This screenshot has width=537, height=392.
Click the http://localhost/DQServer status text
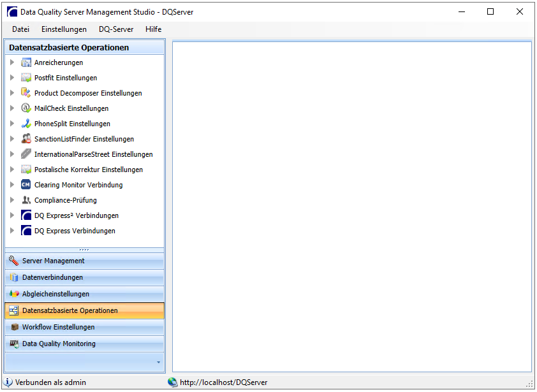pyautogui.click(x=224, y=382)
